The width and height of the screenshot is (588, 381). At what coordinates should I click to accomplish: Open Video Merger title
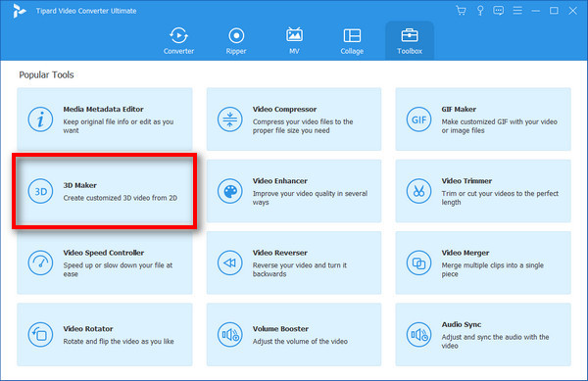[x=465, y=253]
